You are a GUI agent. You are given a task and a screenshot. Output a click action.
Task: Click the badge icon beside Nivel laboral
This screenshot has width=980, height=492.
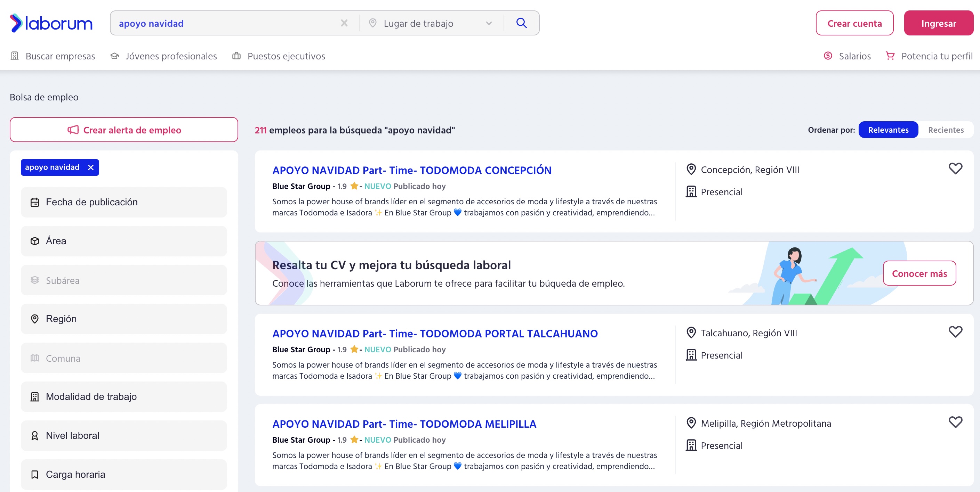35,436
